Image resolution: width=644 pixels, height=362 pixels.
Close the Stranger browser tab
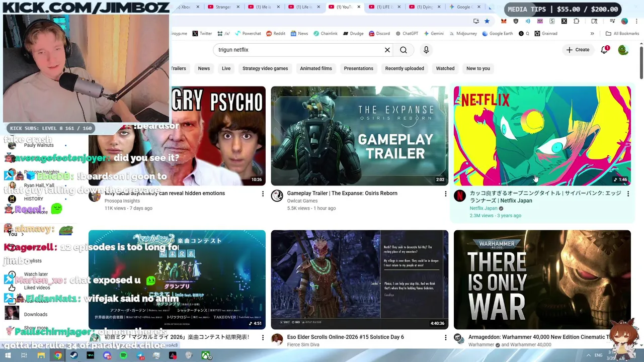[237, 7]
